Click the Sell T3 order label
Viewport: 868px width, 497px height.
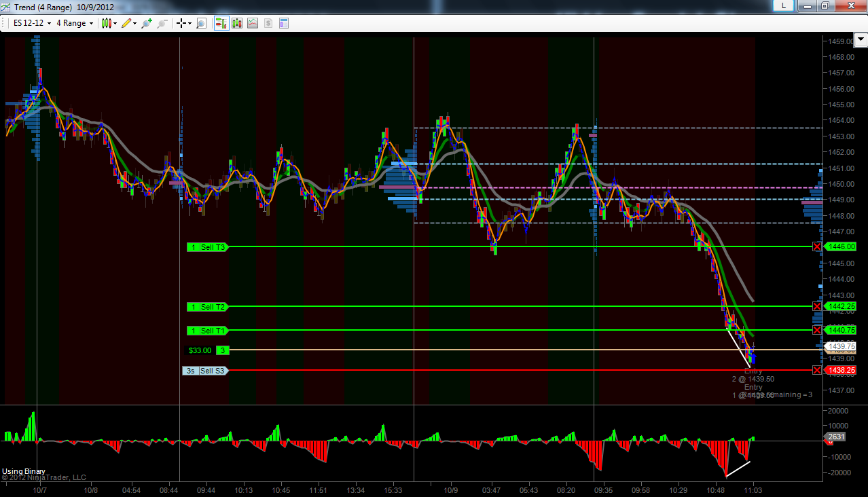[213, 247]
